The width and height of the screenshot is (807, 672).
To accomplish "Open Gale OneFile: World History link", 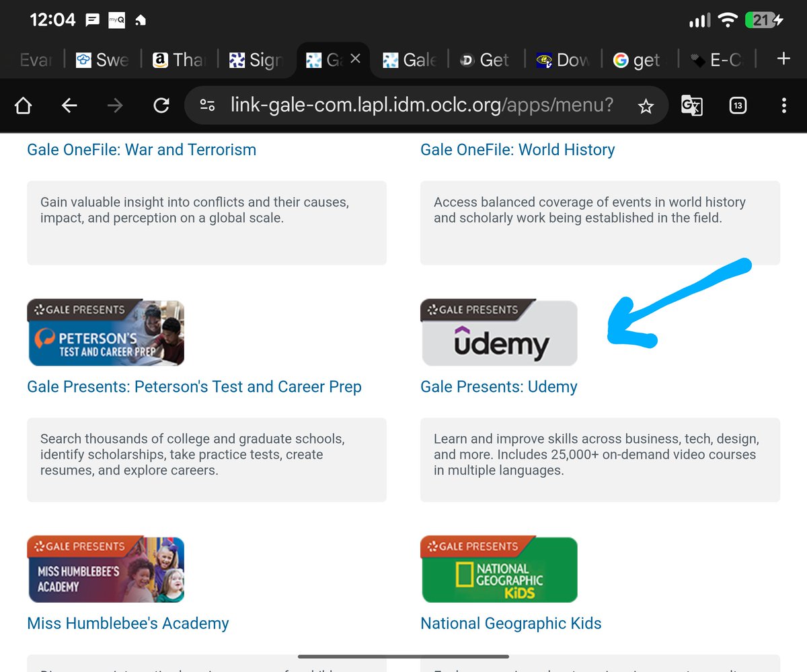I will coord(517,149).
